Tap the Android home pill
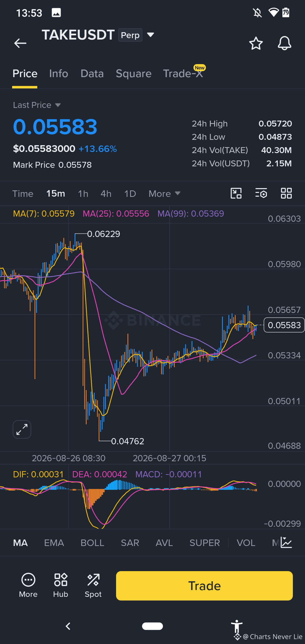Image resolution: width=305 pixels, height=644 pixels. click(152, 626)
